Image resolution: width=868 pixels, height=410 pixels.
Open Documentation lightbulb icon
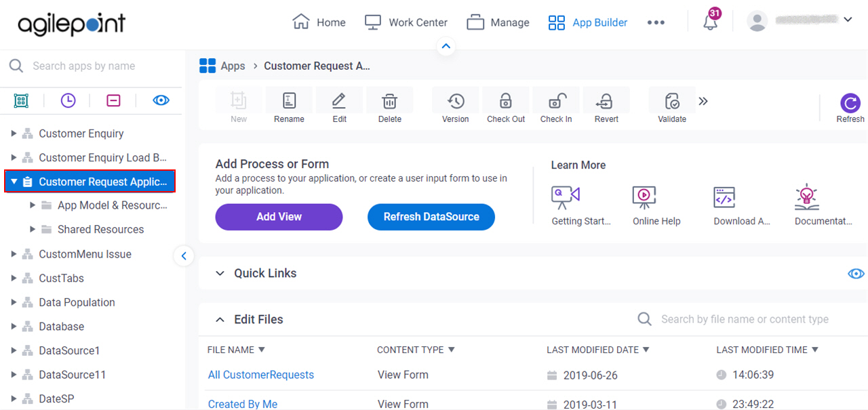point(806,197)
